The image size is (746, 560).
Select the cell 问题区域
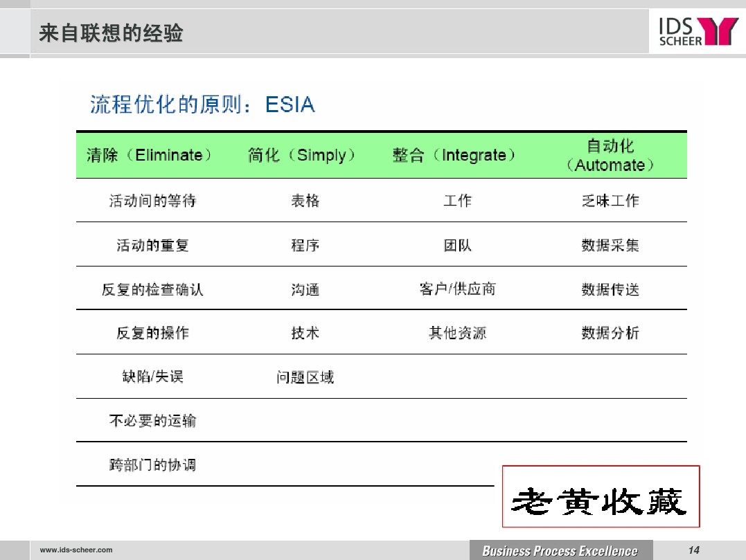point(305,377)
